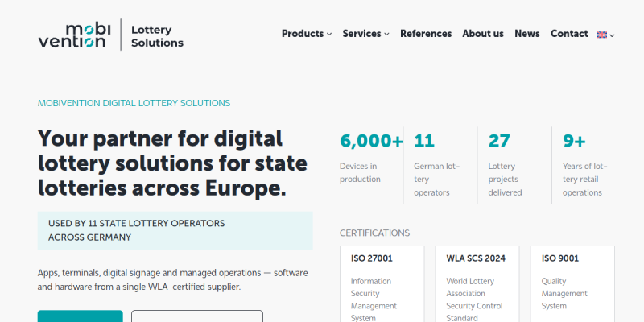Click the Lottery Solutions logo text
Image resolution: width=644 pixels, height=322 pixels.
157,36
